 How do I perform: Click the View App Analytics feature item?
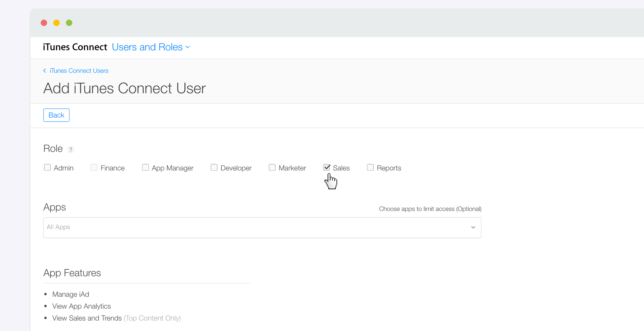(x=81, y=306)
